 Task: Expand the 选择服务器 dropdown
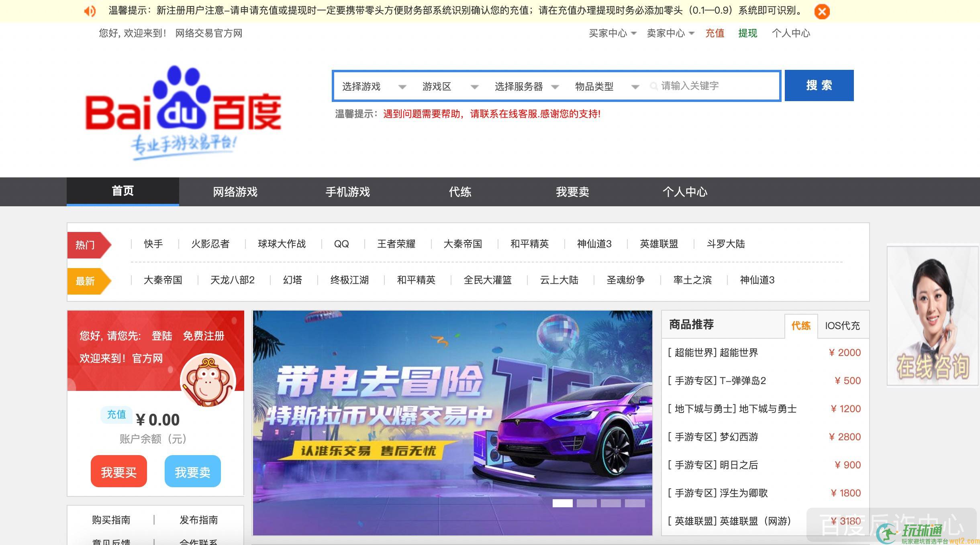tap(527, 86)
